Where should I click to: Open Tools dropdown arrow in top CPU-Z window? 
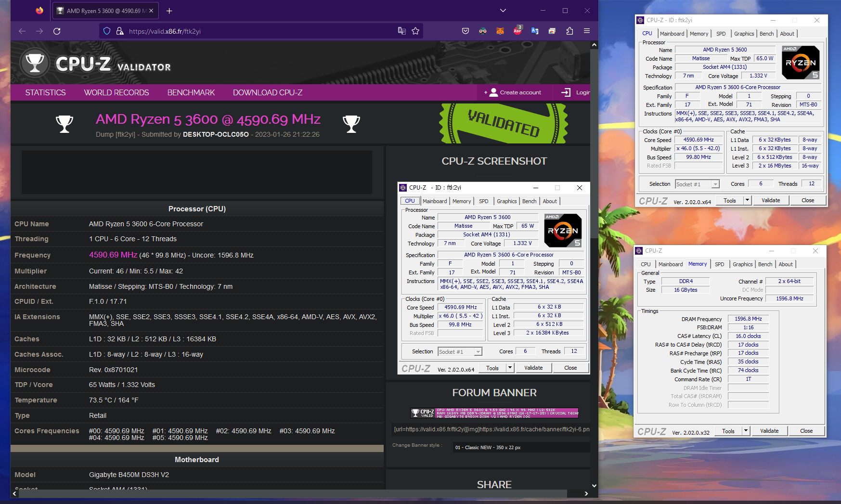click(x=747, y=200)
